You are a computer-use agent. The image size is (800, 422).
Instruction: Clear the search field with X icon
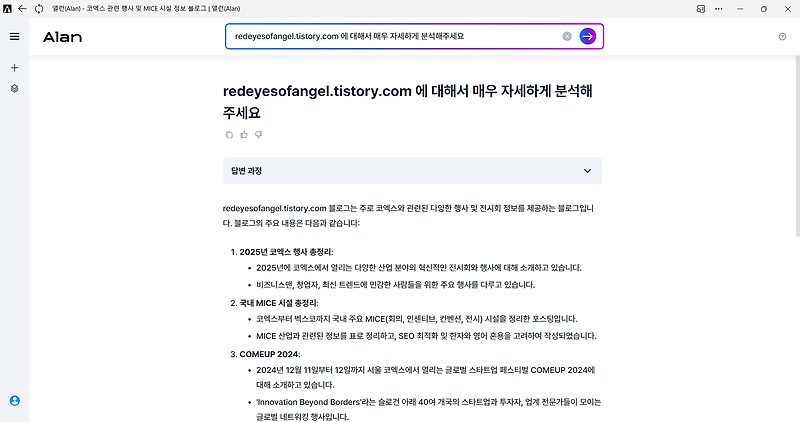[x=567, y=36]
